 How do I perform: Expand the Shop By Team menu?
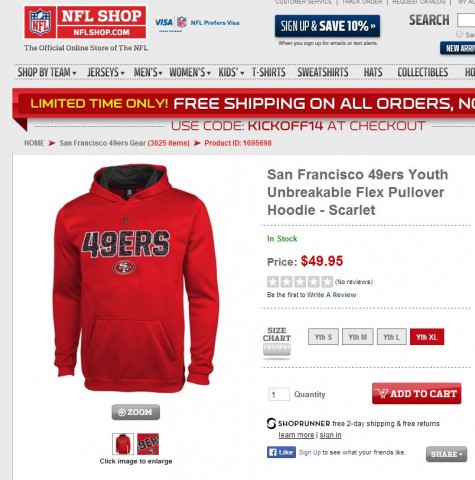click(x=47, y=72)
